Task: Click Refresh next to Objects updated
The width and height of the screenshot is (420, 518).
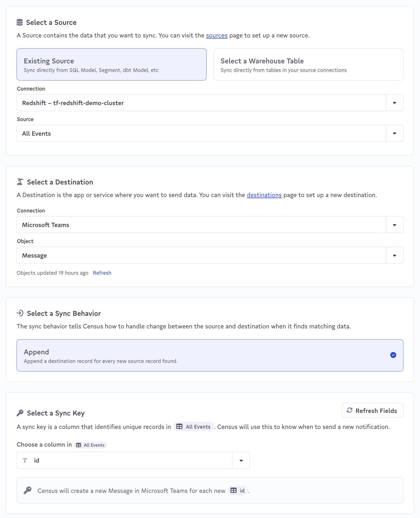Action: click(102, 273)
